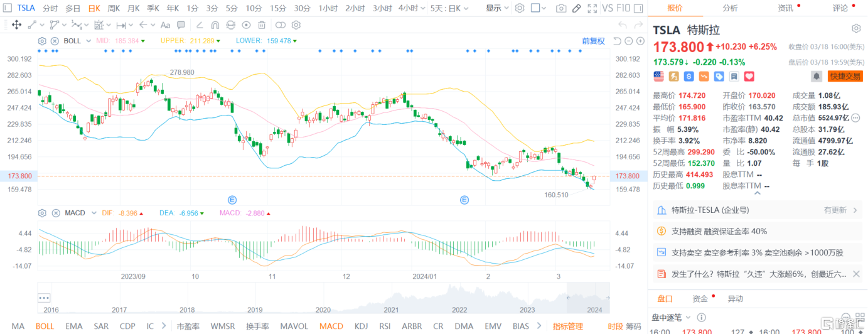This screenshot has height=334, width=868.
Task: Show more main indicators after IC arrow
Action: click(164, 326)
